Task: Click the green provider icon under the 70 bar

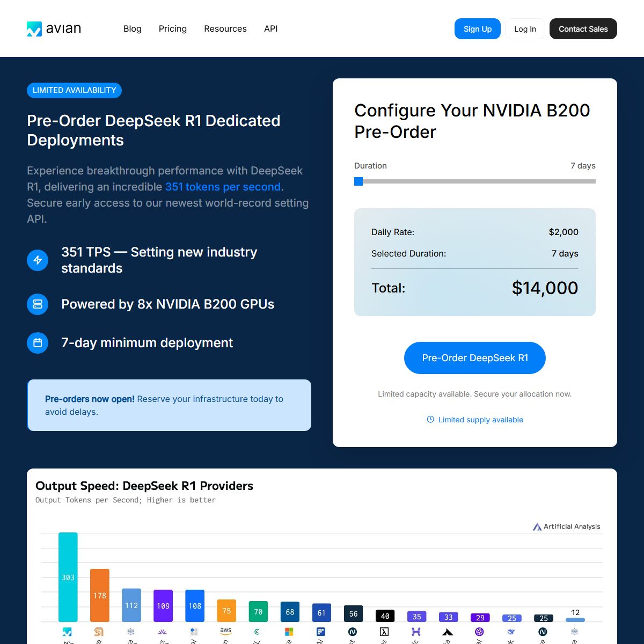Action: pos(258,632)
